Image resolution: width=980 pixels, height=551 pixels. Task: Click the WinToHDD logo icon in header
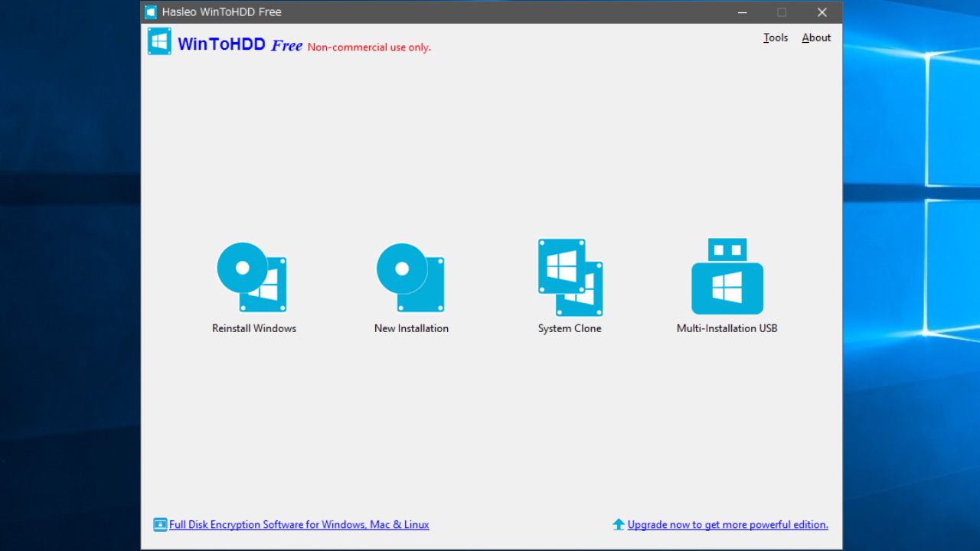tap(159, 41)
